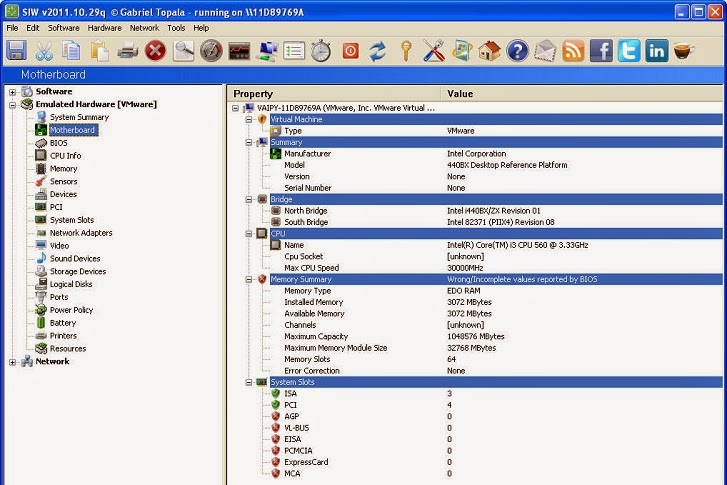Image resolution: width=727 pixels, height=485 pixels.
Task: Click the Save floppy disk toolbar icon
Action: 16,51
